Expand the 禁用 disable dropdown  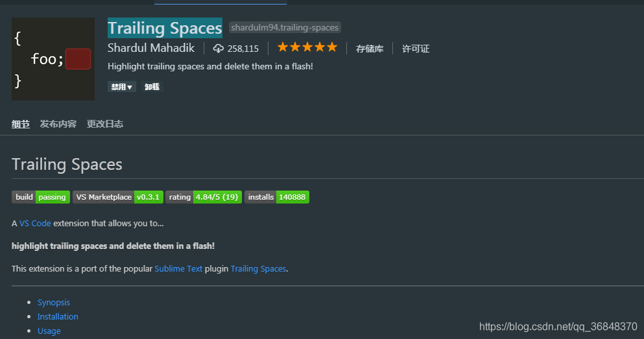click(121, 87)
